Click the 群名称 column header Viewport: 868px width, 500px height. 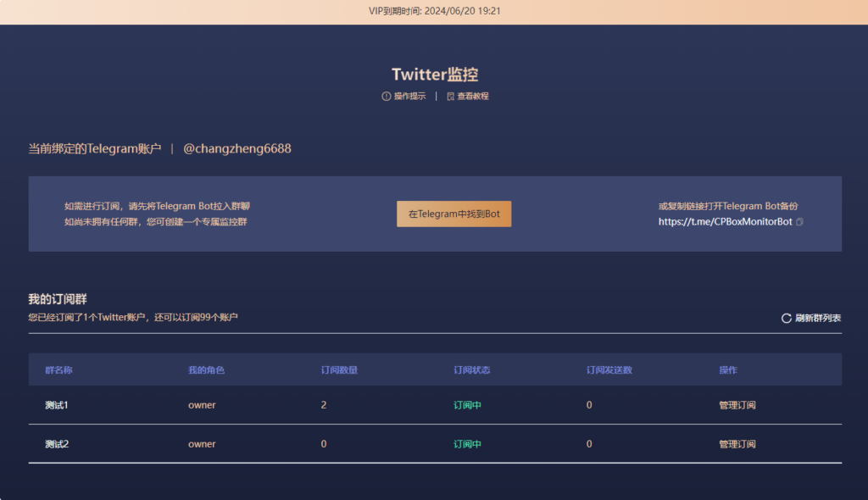[58, 369]
